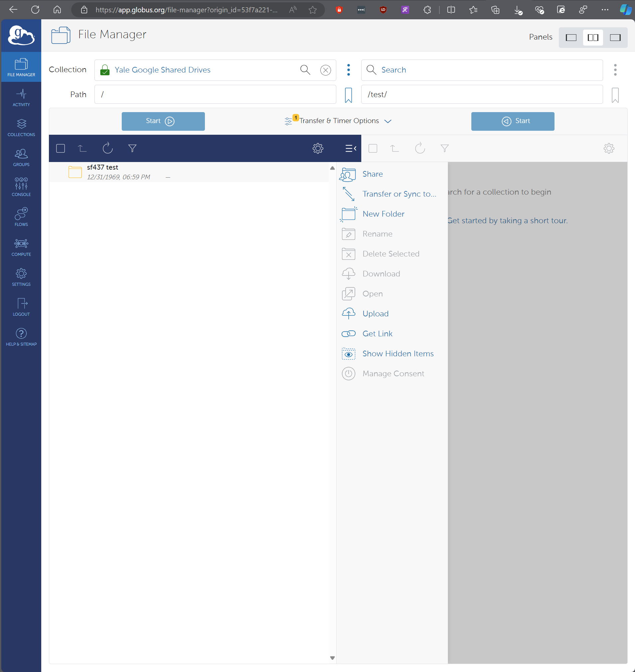Bookmark the left pane path
The width and height of the screenshot is (635, 672).
tap(348, 95)
